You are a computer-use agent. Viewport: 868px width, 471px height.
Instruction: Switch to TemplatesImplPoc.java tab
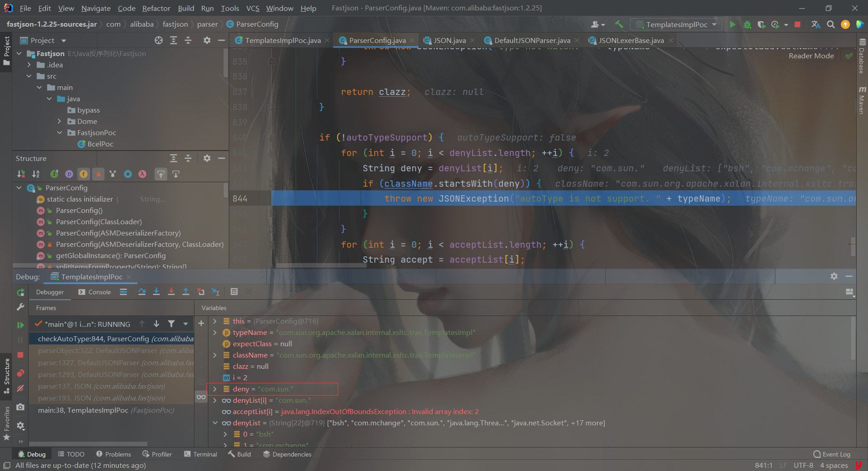coord(283,40)
